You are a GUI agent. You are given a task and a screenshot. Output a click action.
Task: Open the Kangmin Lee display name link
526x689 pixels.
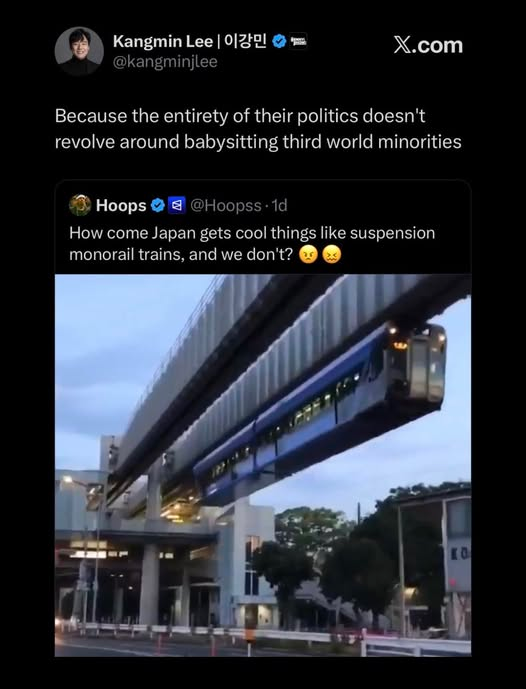(190, 41)
